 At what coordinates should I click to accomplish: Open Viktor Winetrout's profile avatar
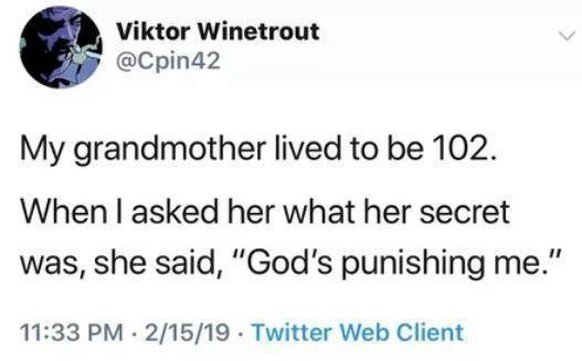61,47
